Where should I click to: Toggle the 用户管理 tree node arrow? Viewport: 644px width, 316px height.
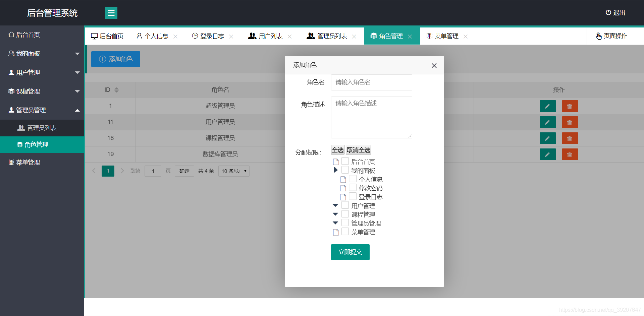335,205
